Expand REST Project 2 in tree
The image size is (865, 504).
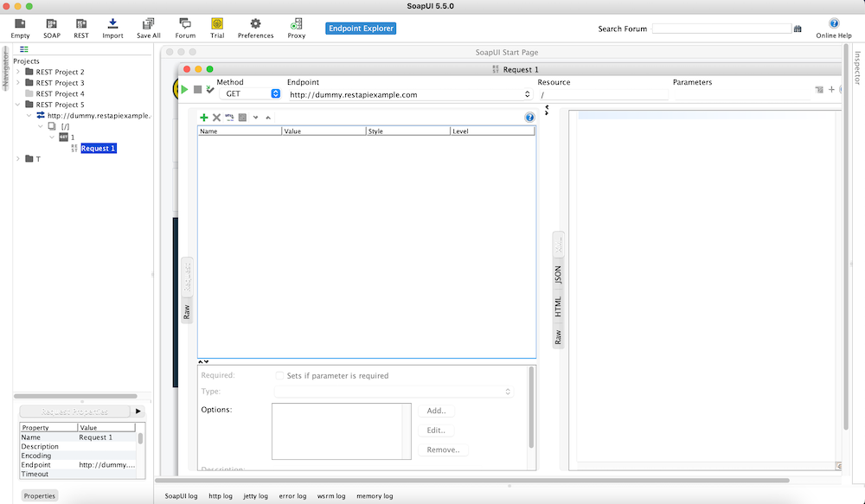(18, 72)
